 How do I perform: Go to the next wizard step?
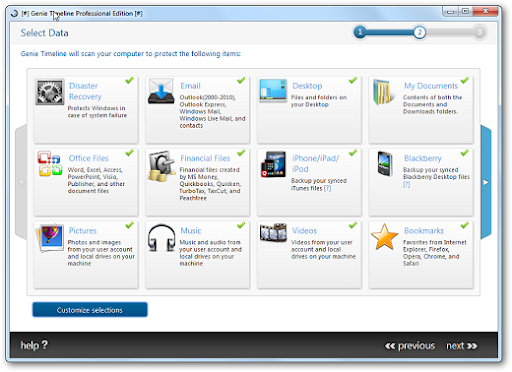click(x=462, y=346)
